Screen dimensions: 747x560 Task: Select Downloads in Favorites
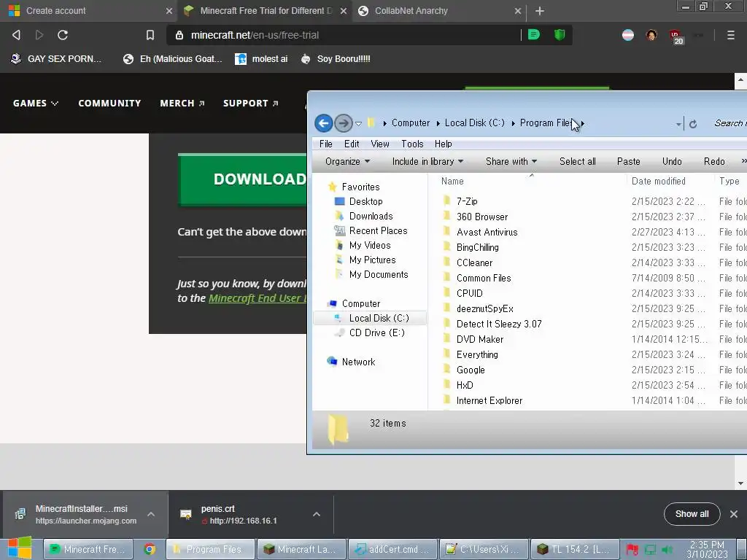371,216
